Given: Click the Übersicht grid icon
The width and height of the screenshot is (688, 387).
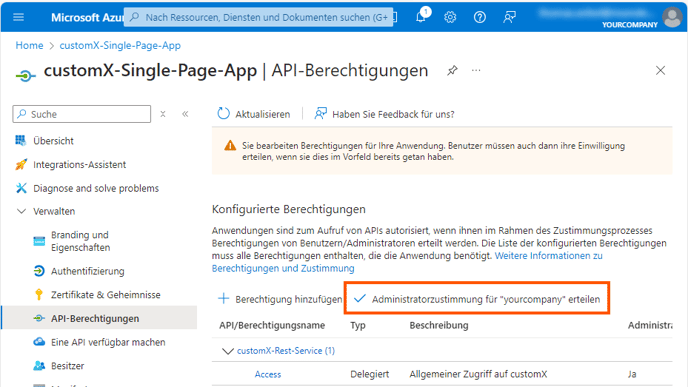Looking at the screenshot, I should point(21,140).
